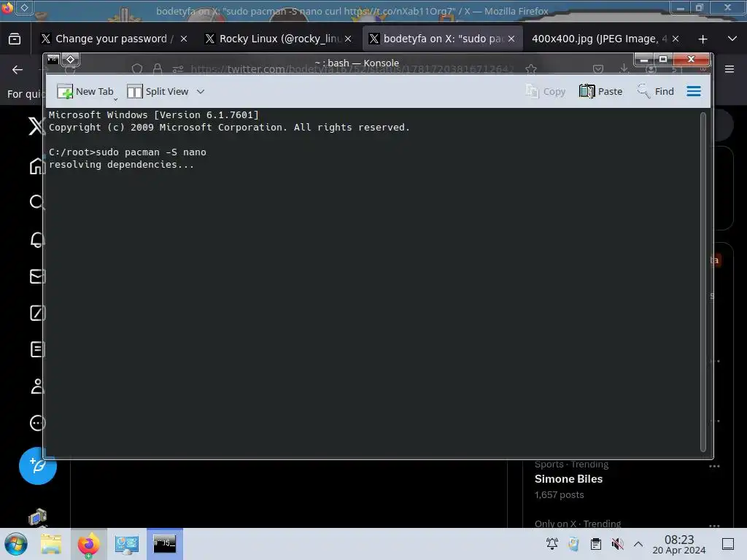Open Simone Biles trending topic

[x=568, y=478]
